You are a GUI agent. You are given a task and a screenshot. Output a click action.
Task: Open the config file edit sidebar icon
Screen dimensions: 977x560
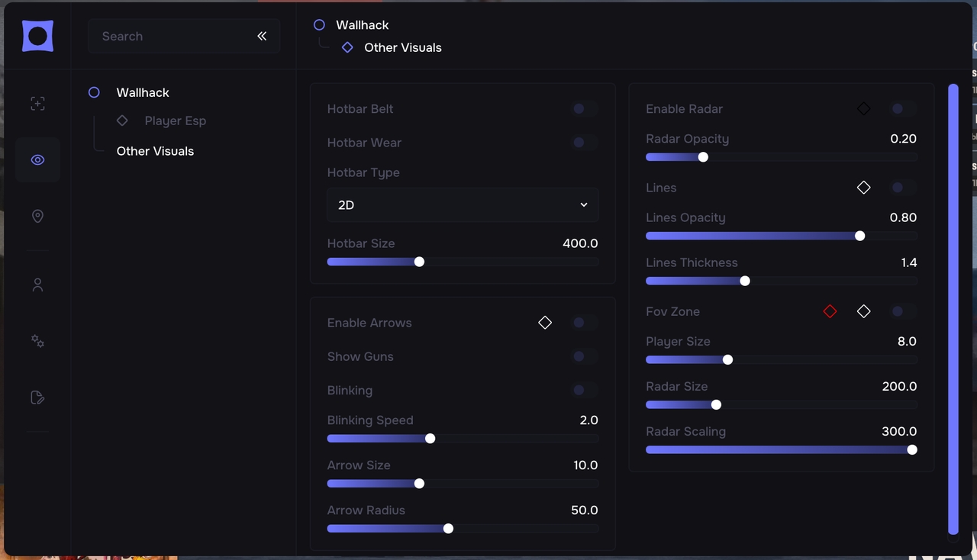point(37,397)
